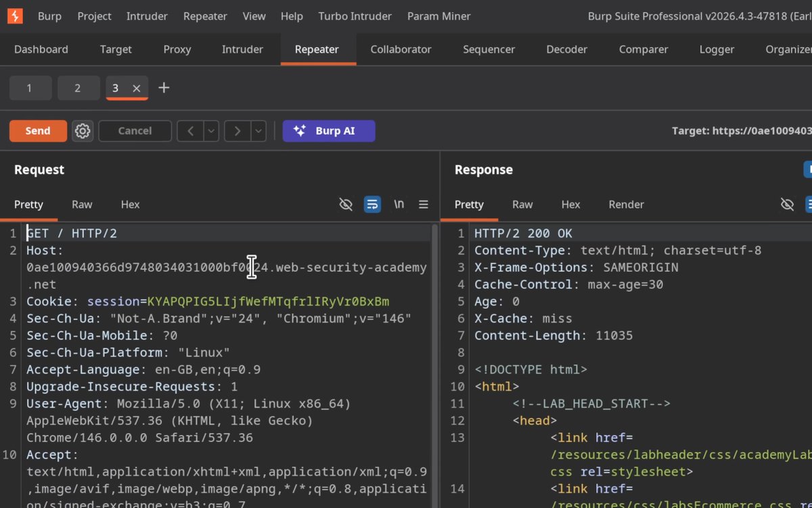Close Repeater request tab 3
This screenshot has width=812, height=508.
point(137,88)
